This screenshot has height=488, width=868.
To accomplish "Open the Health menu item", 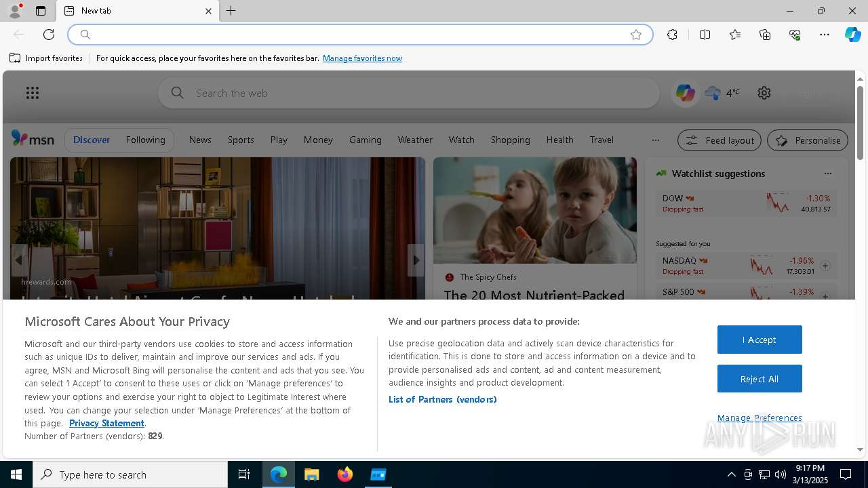I will click(559, 140).
